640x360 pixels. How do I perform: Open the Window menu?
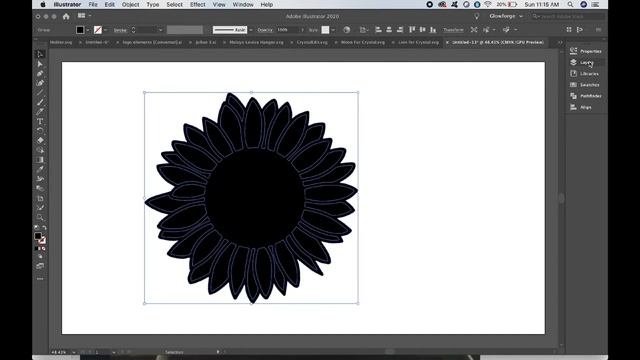point(243,4)
